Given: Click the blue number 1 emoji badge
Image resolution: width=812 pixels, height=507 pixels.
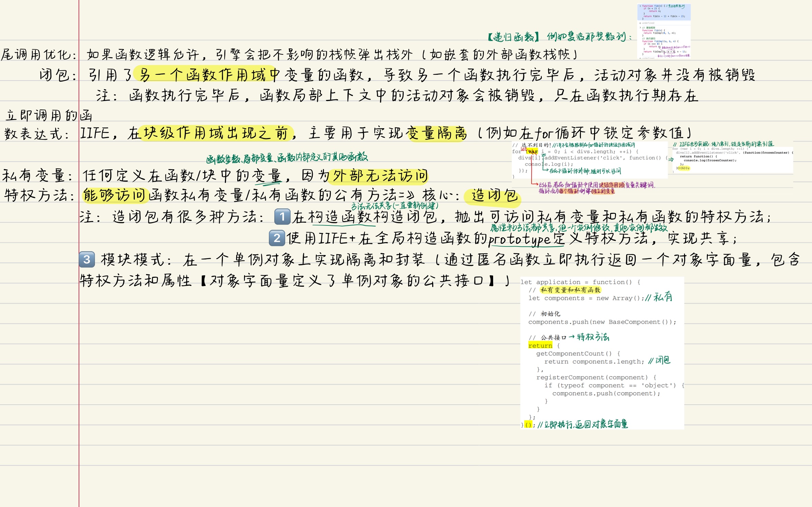Looking at the screenshot, I should click(282, 217).
